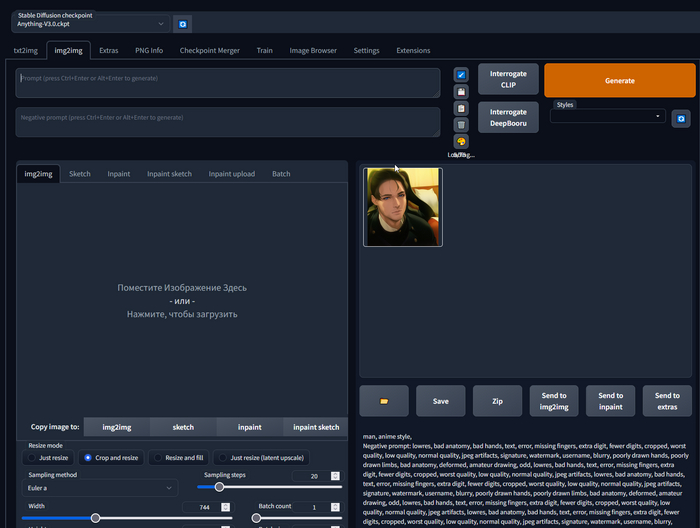Open the Inpaint sketch sub-tab
Screen dimensions: 700x528
(x=169, y=174)
